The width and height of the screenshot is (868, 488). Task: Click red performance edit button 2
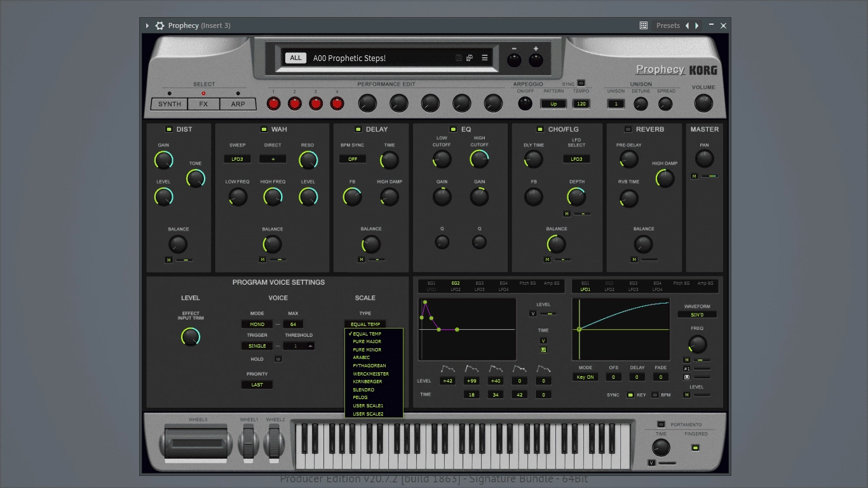click(295, 104)
